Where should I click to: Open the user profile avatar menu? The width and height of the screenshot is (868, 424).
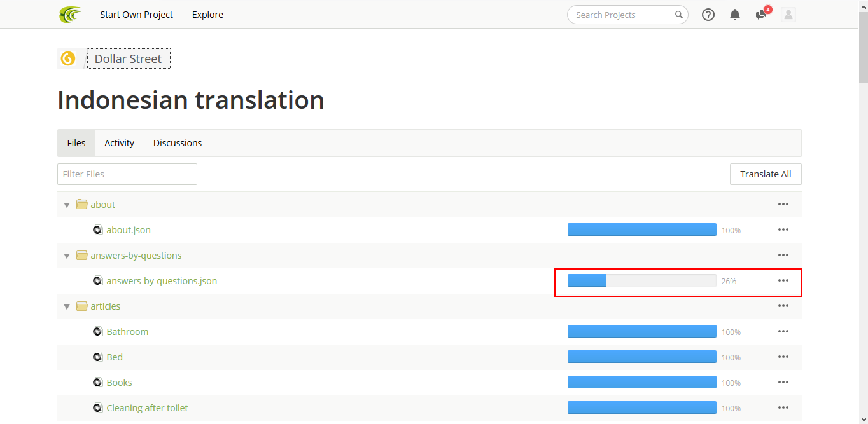788,15
